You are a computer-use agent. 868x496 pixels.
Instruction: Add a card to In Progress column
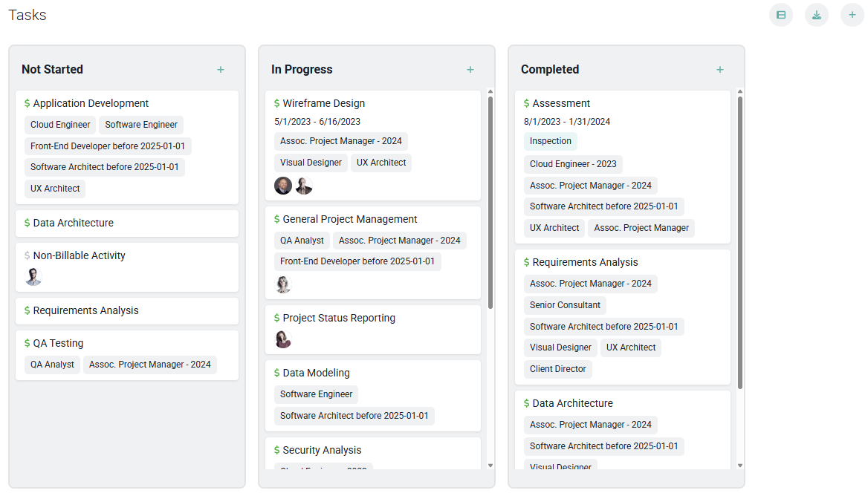pyautogui.click(x=470, y=70)
